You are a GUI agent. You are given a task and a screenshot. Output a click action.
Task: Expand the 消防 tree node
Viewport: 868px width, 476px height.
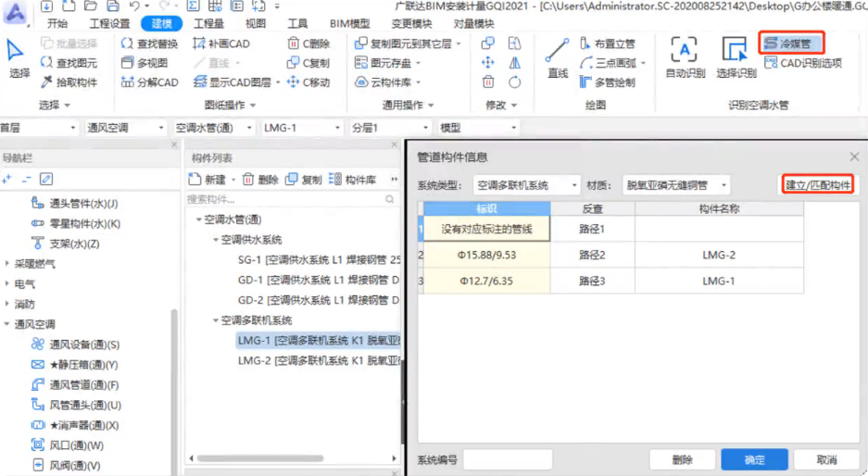click(7, 304)
